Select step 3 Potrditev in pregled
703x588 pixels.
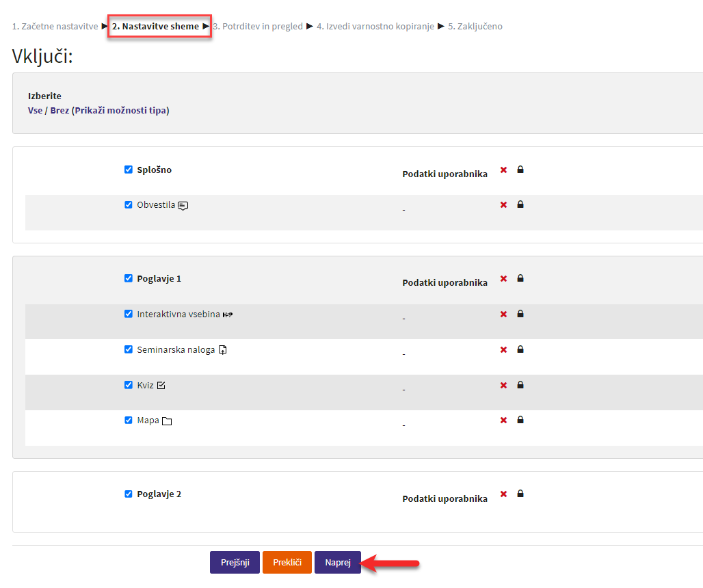pyautogui.click(x=258, y=27)
